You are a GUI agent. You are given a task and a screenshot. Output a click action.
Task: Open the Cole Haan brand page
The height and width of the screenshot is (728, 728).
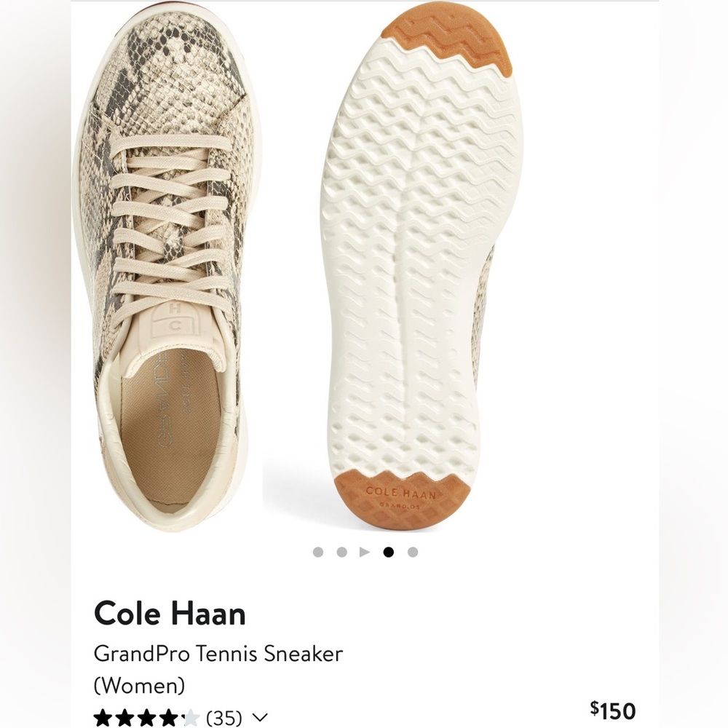(x=171, y=614)
